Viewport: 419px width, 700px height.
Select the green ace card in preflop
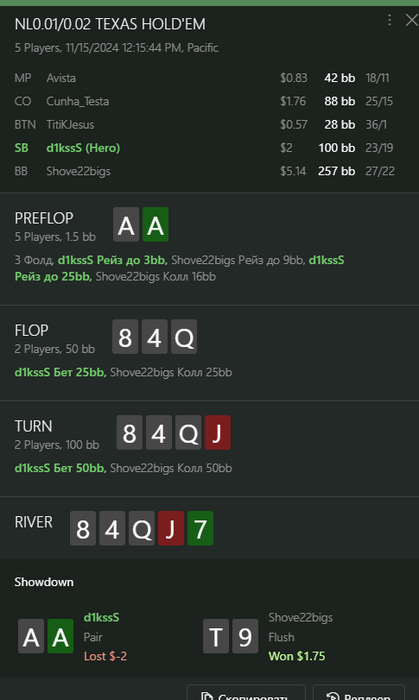155,225
